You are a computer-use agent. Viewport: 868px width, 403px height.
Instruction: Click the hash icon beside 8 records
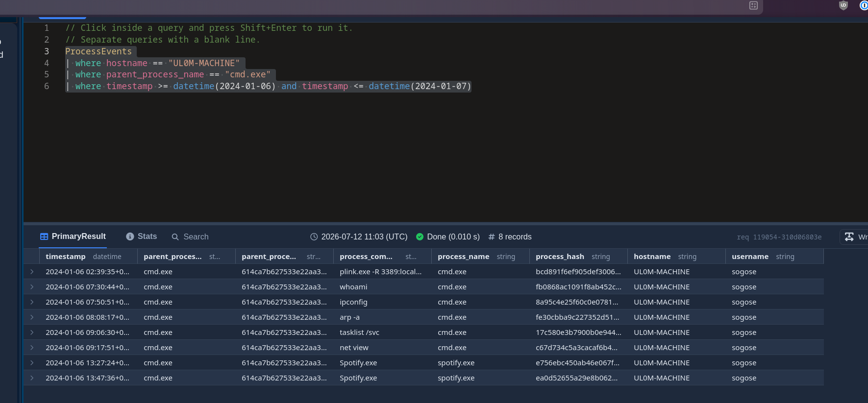(492, 237)
